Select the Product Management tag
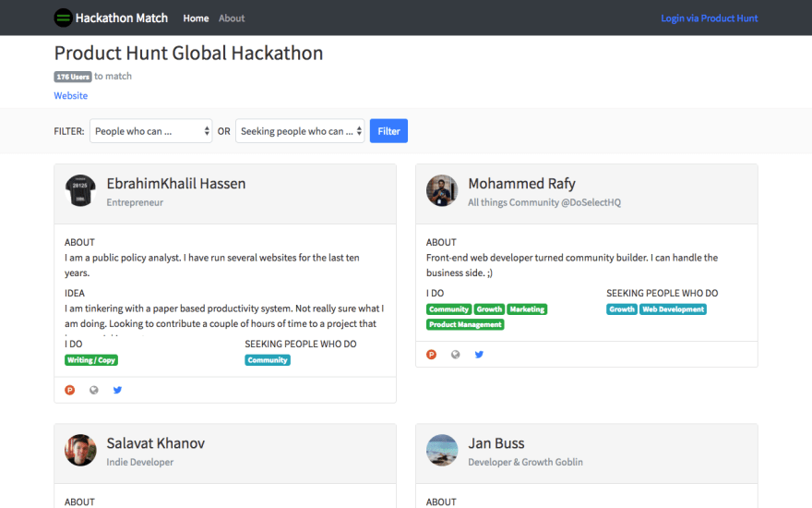 (x=465, y=324)
